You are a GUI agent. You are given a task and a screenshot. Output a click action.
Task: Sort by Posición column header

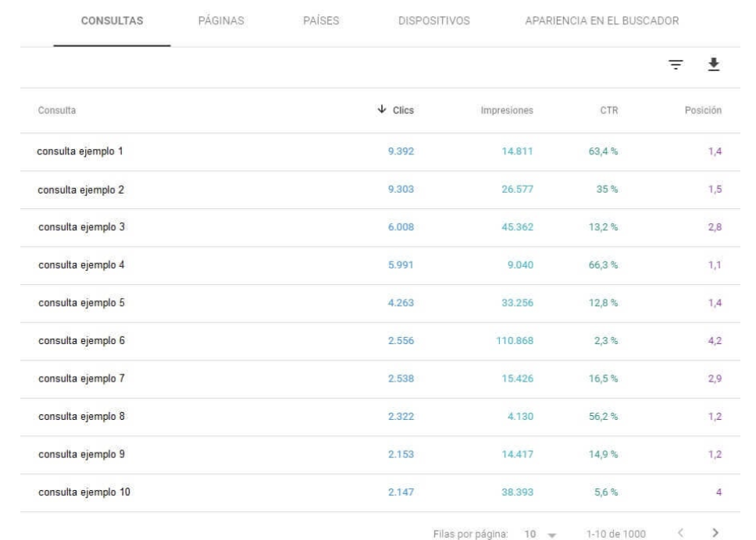(701, 112)
